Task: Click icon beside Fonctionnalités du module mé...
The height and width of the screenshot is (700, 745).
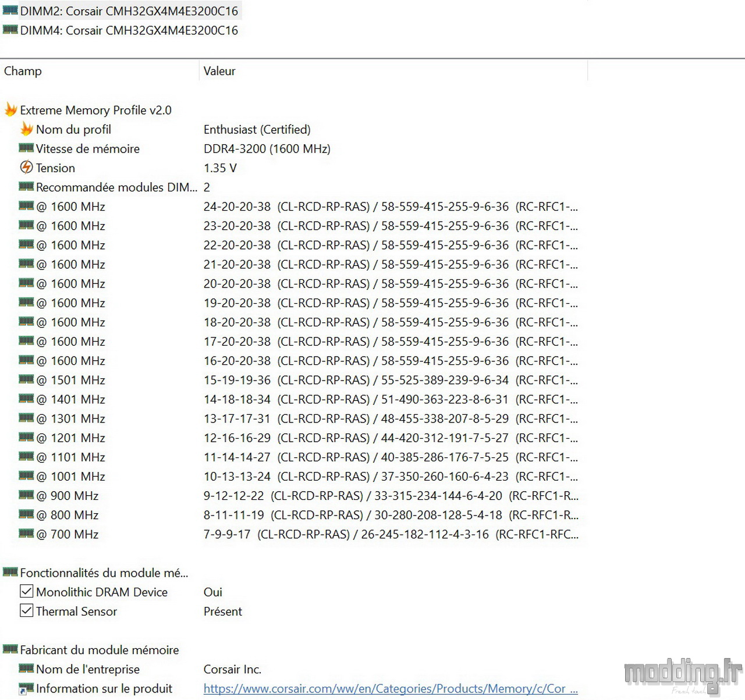Action: click(10, 571)
